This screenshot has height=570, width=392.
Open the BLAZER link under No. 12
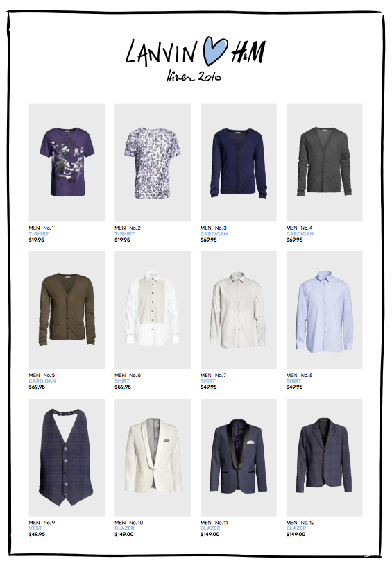point(296,528)
